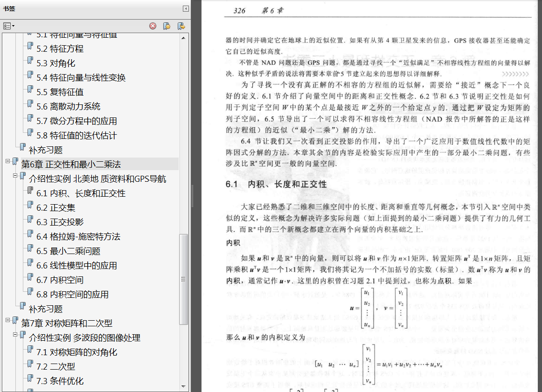The height and width of the screenshot is (392, 542).
Task: Open bookmark 5.3 对角化
Action: pyautogui.click(x=56, y=63)
